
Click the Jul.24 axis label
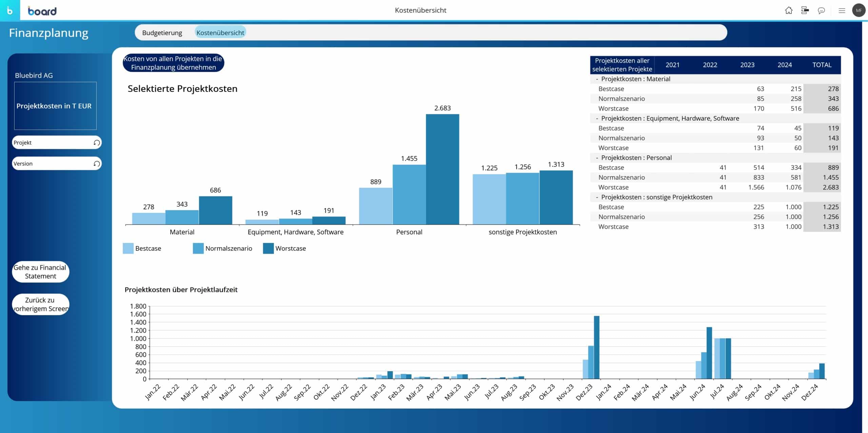click(x=717, y=392)
